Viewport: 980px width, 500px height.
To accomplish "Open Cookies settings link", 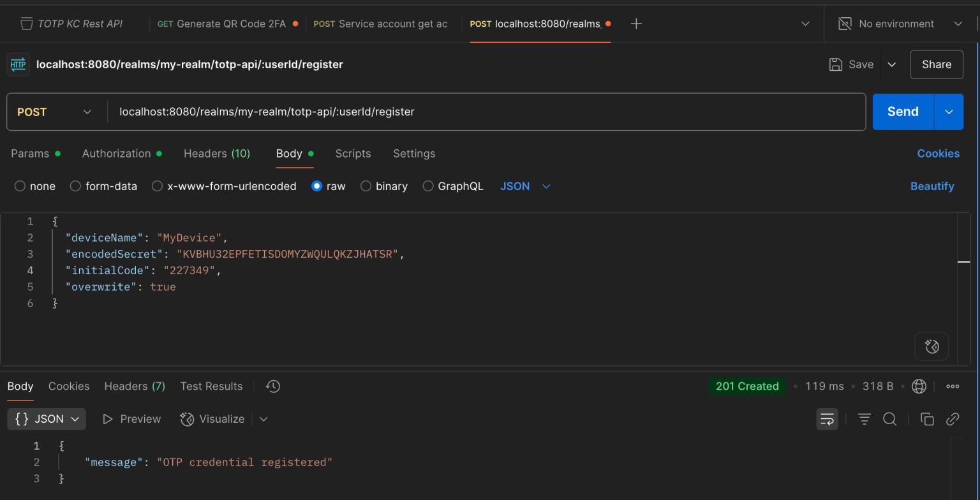I will point(938,153).
